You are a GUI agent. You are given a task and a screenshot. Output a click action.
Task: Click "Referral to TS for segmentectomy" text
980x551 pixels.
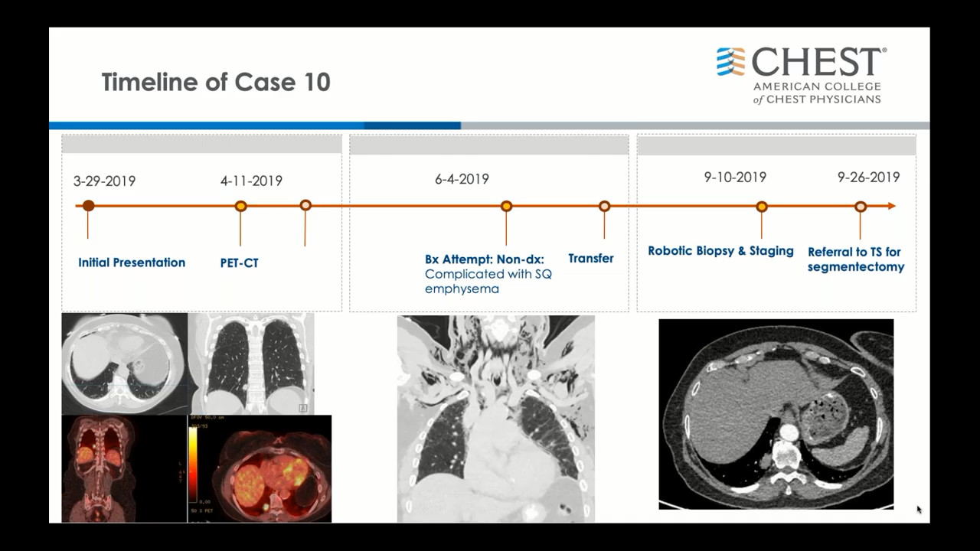(x=855, y=259)
